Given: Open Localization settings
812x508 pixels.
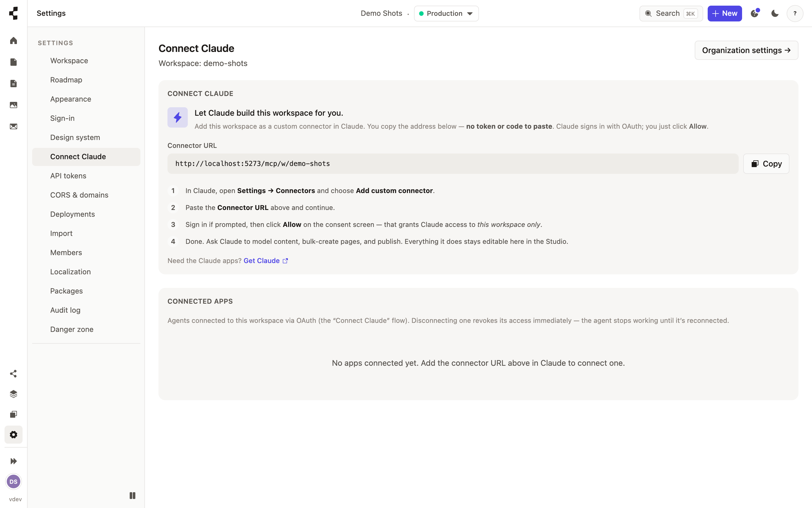Looking at the screenshot, I should pyautogui.click(x=86, y=272).
